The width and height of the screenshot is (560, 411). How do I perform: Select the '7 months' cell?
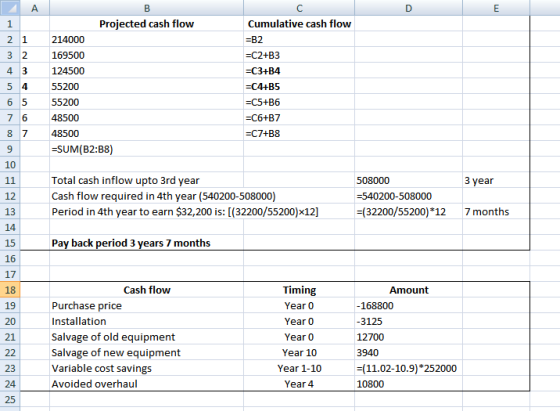coord(496,212)
